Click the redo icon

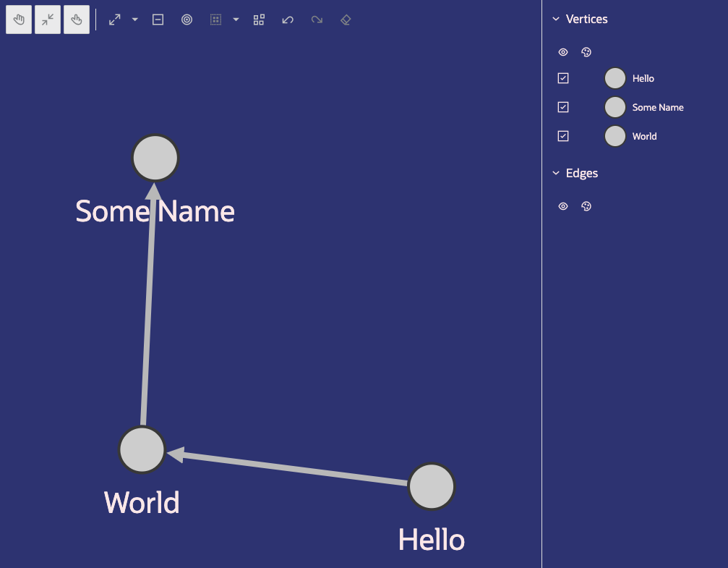tap(317, 20)
